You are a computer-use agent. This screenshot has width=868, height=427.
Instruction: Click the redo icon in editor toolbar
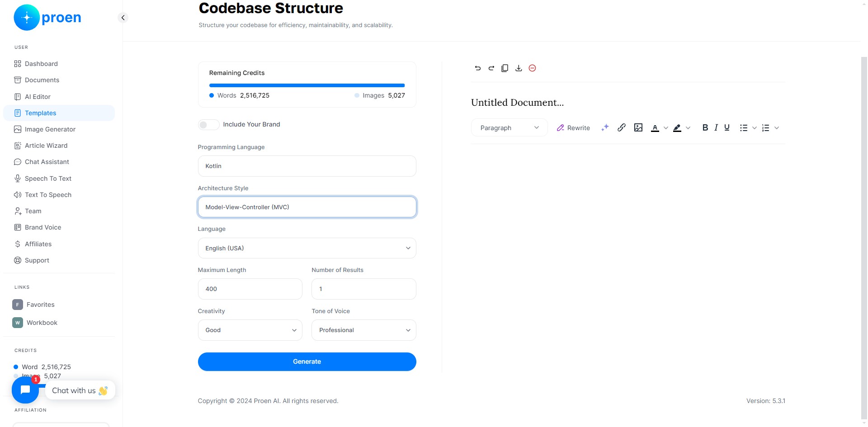pyautogui.click(x=491, y=68)
